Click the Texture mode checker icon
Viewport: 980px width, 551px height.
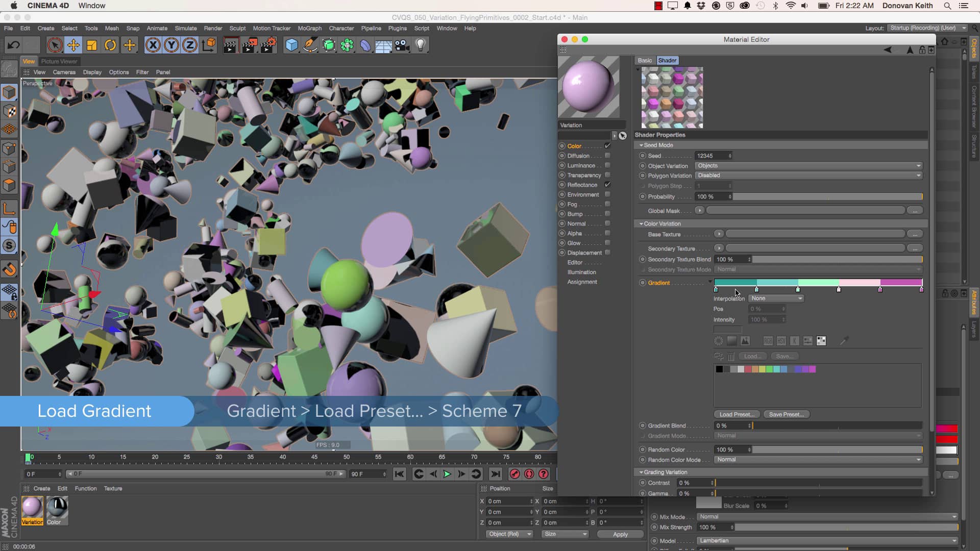point(10,111)
